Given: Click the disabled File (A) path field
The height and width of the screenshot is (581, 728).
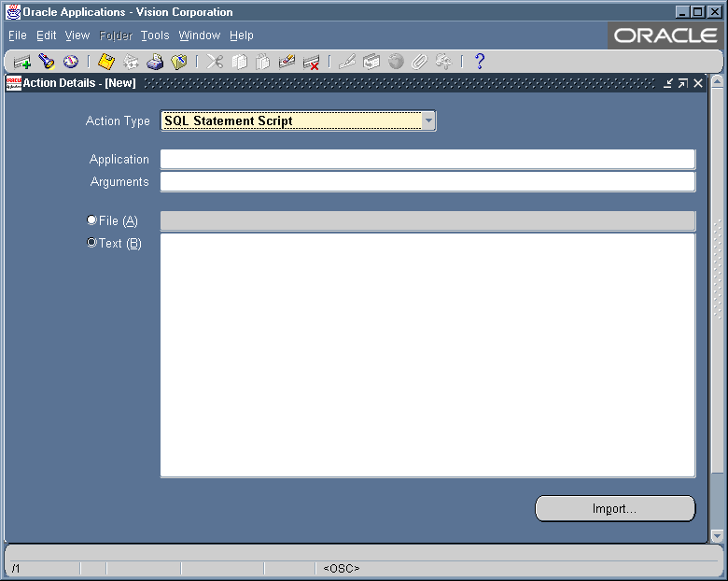Looking at the screenshot, I should (x=427, y=220).
